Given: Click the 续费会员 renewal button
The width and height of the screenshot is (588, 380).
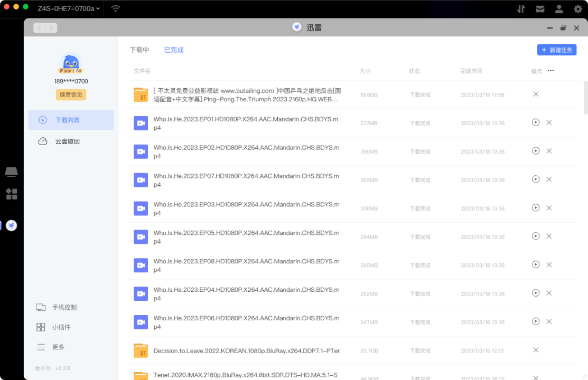Looking at the screenshot, I should pyautogui.click(x=71, y=95).
